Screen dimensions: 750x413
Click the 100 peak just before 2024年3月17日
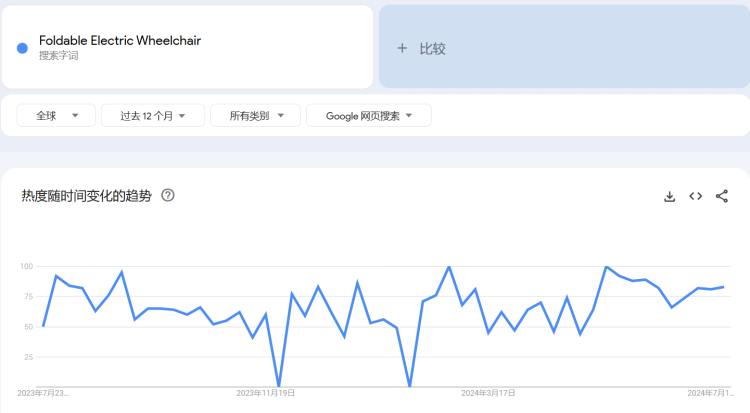449,267
